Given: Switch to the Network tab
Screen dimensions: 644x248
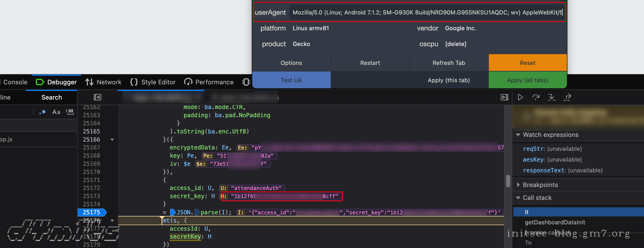Looking at the screenshot, I should (103, 82).
